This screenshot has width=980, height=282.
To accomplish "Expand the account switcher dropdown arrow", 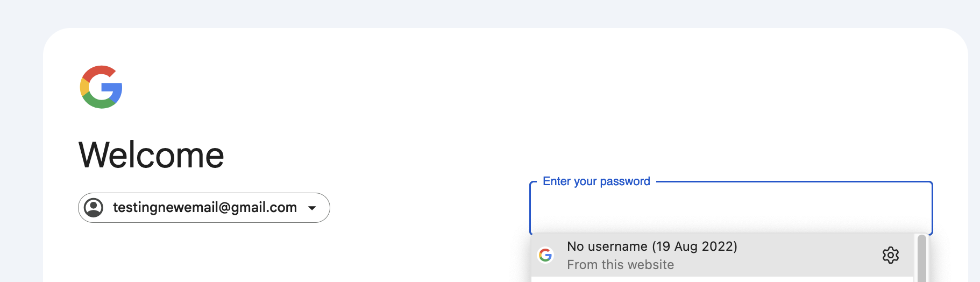I will (312, 208).
